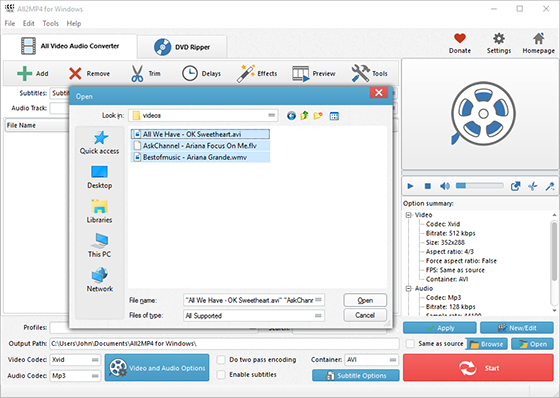Click the Play button under preview

[x=410, y=186]
